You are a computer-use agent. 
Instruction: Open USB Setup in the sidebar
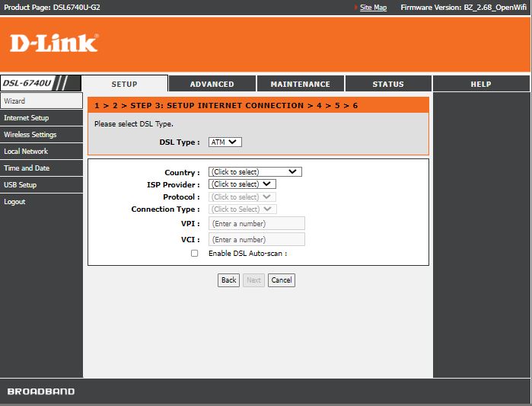41,184
